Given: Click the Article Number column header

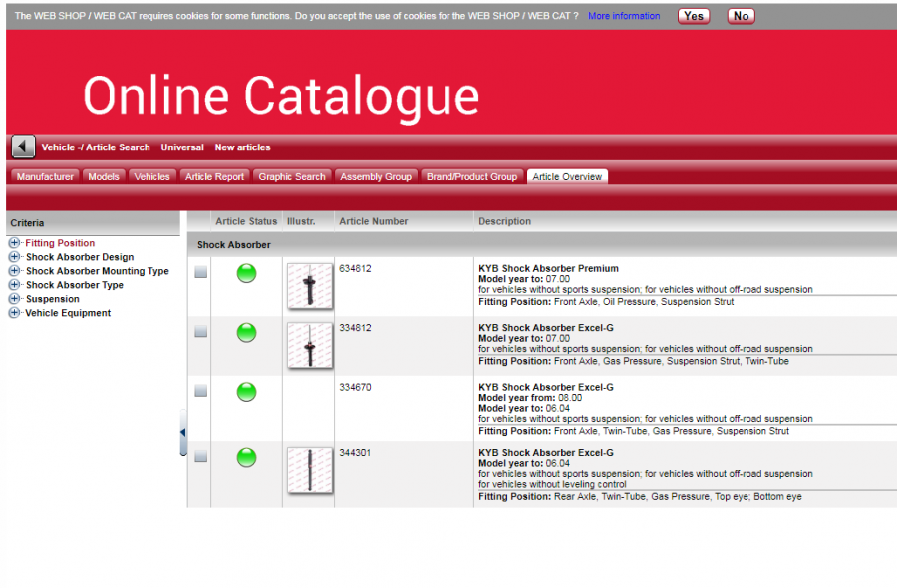Looking at the screenshot, I should (x=374, y=221).
